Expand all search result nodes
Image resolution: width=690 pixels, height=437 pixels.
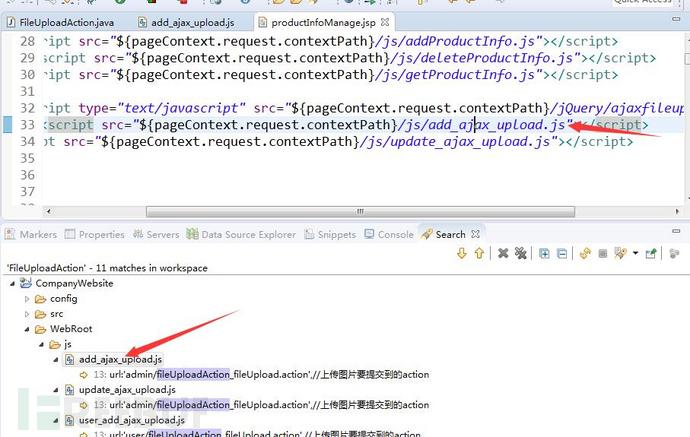coord(544,253)
